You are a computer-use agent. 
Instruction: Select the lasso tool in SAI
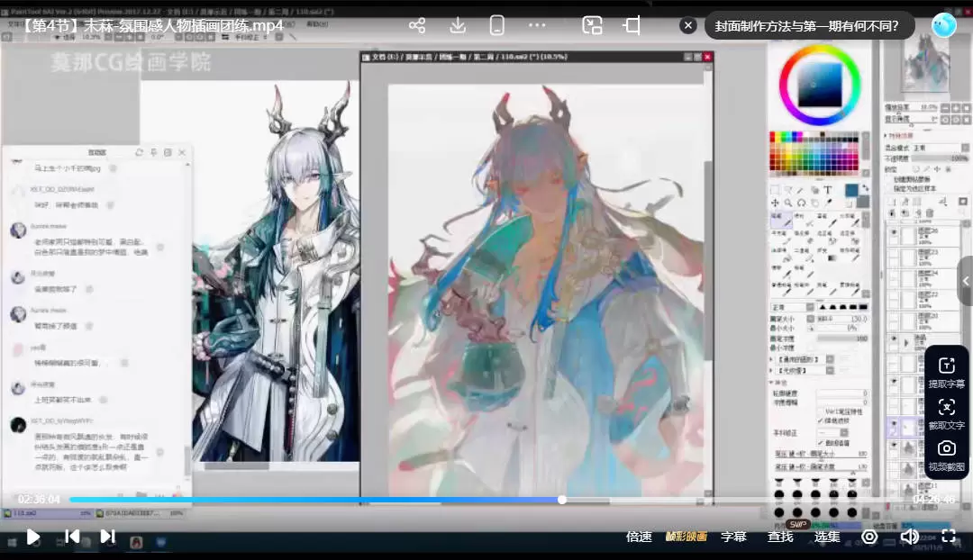[x=788, y=190]
